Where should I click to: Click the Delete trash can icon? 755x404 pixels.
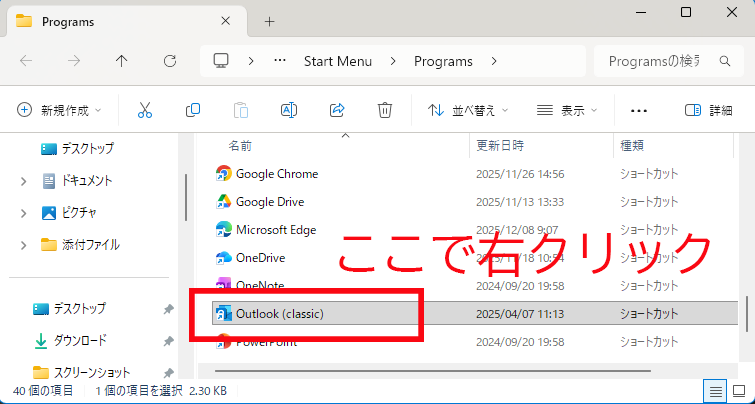(x=384, y=110)
